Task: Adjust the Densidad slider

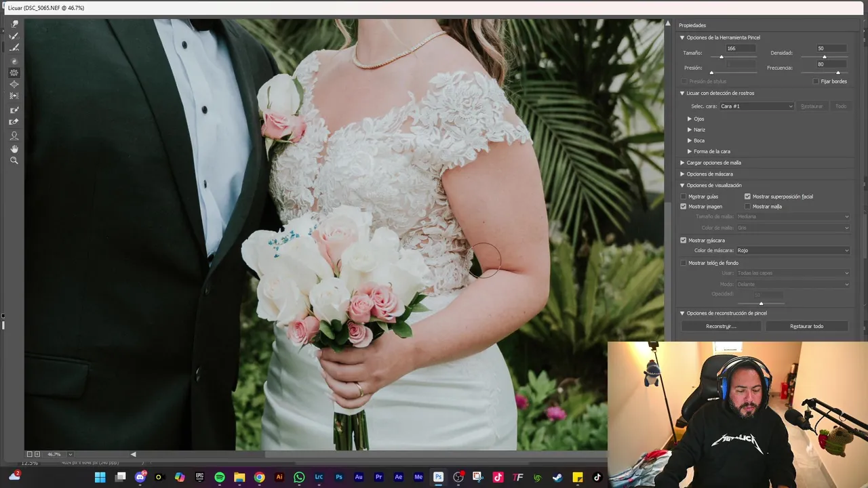Action: coord(825,57)
